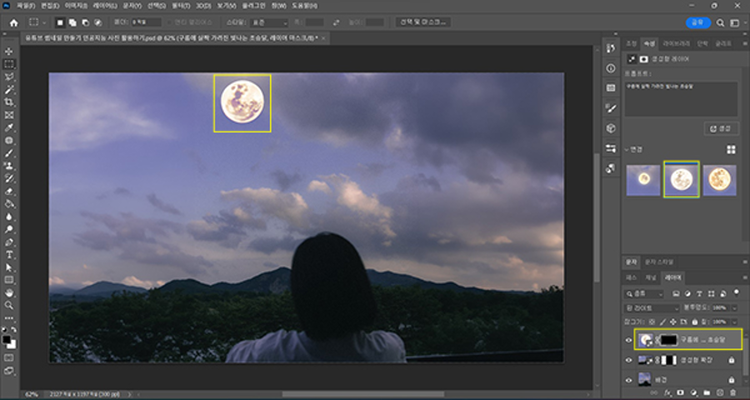Screen dimensions: 750x400
Task: Select the Lasso tool
Action: click(x=9, y=77)
